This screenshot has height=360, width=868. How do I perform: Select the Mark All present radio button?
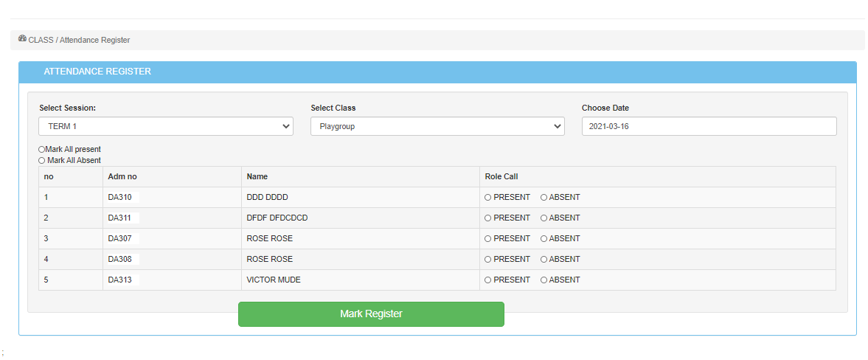pyautogui.click(x=41, y=150)
